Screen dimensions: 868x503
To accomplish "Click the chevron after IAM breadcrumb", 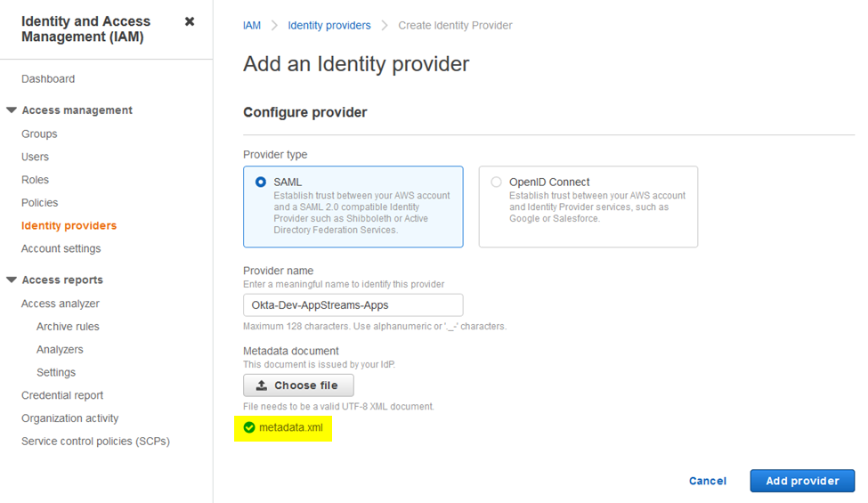I will (x=274, y=26).
